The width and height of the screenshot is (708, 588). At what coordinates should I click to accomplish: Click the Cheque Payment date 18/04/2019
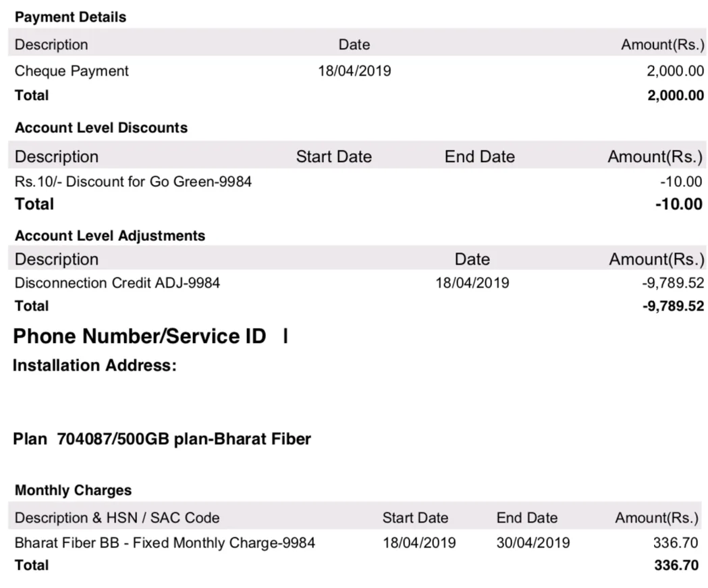pos(354,71)
